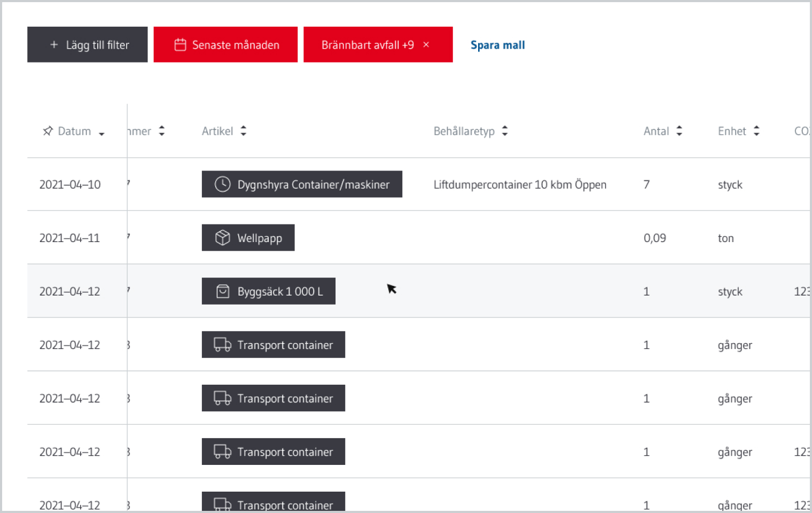Click the pin icon beside Datum
The image size is (812, 513).
pos(48,131)
